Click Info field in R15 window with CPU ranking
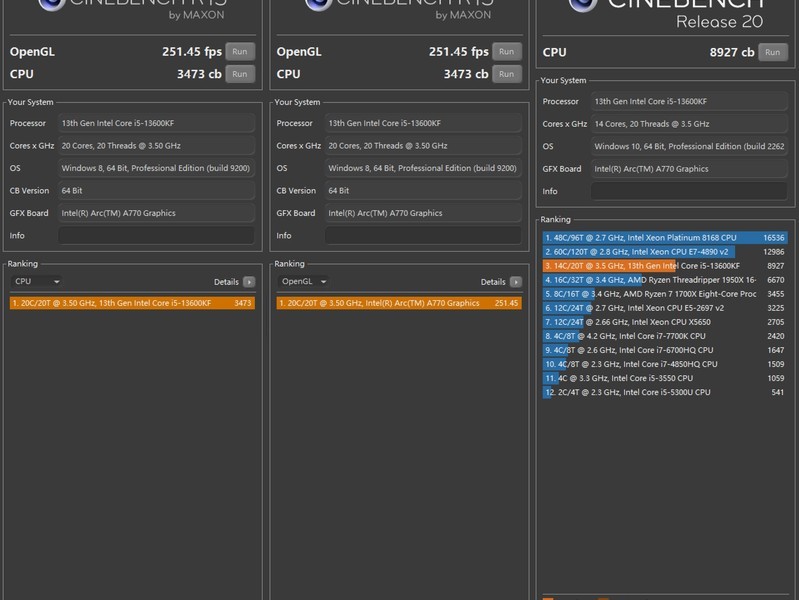 click(x=156, y=236)
